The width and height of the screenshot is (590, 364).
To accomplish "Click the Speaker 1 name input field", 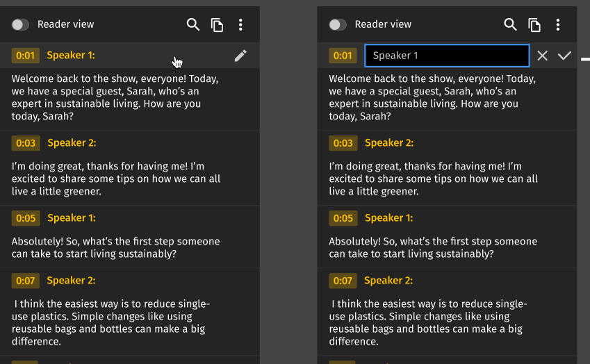I will [x=447, y=56].
